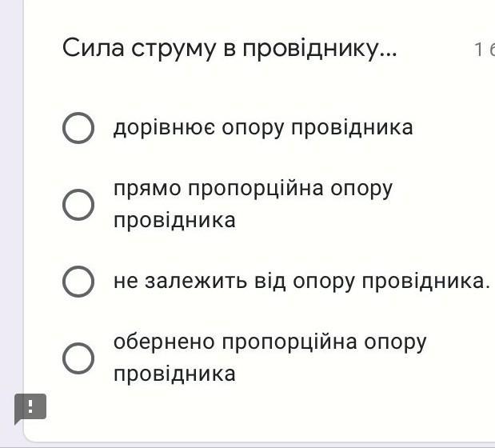Viewport: 495px width, 448px height.
Task: Pick the "обернено пропорційна опору" radio circle
Action: (78, 358)
